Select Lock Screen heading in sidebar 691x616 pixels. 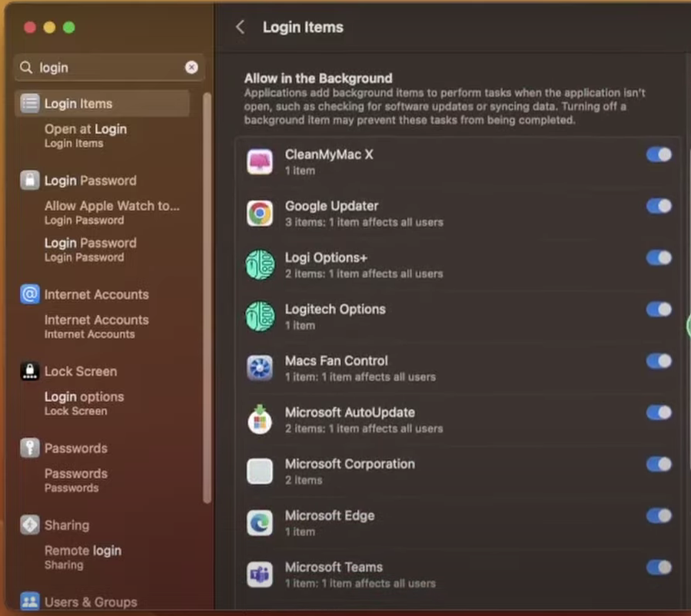click(81, 371)
